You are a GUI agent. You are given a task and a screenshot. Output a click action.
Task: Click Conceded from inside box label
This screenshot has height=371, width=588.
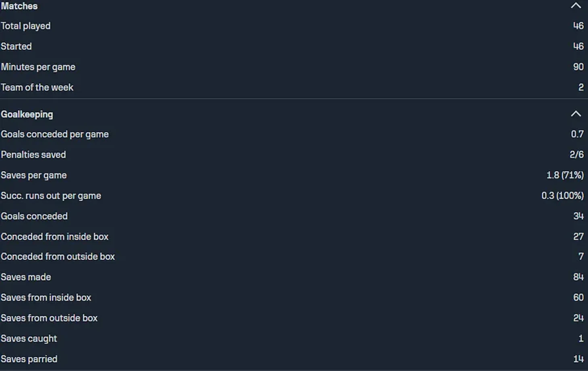(x=55, y=237)
